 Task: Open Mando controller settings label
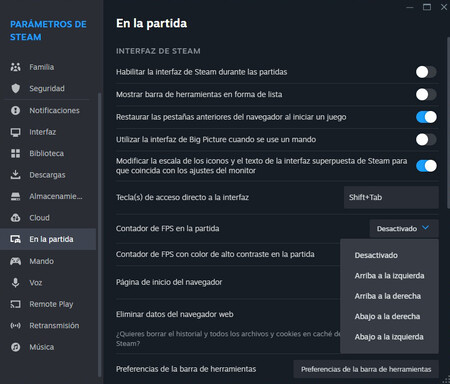point(41,261)
